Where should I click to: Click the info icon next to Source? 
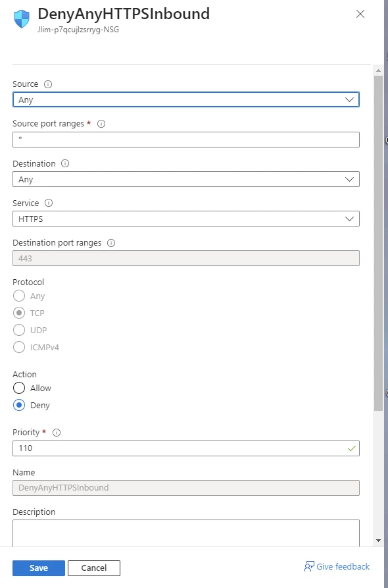(48, 84)
